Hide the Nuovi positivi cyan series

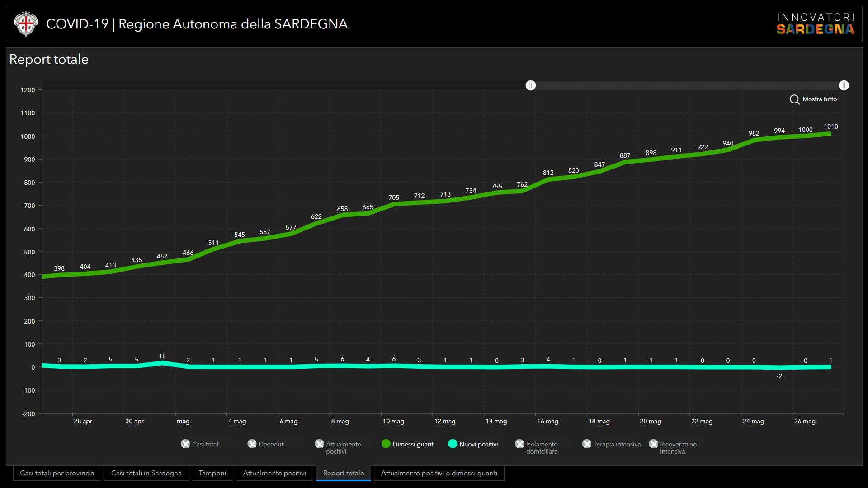coord(453,444)
